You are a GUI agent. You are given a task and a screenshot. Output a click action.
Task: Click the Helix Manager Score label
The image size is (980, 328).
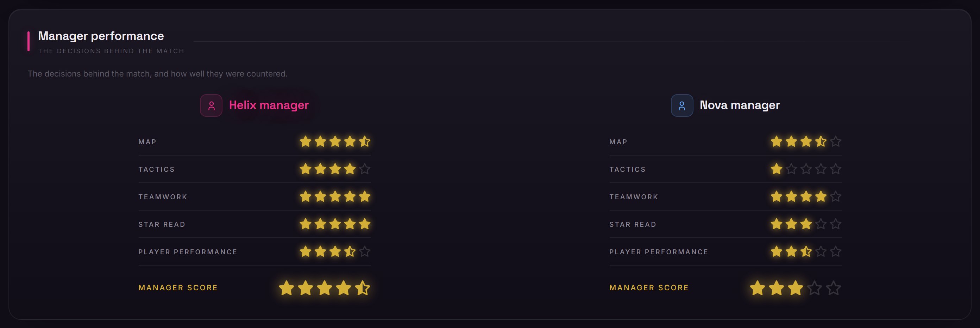point(178,288)
